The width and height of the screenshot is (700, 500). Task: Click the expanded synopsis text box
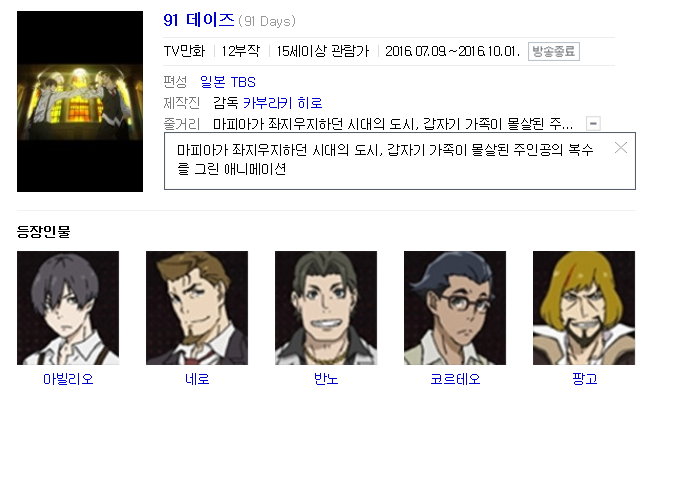[x=400, y=161]
